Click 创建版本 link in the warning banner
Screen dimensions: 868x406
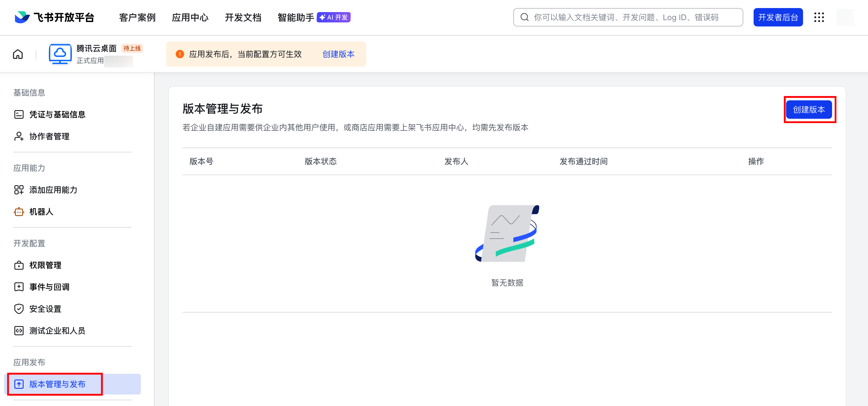pos(338,54)
